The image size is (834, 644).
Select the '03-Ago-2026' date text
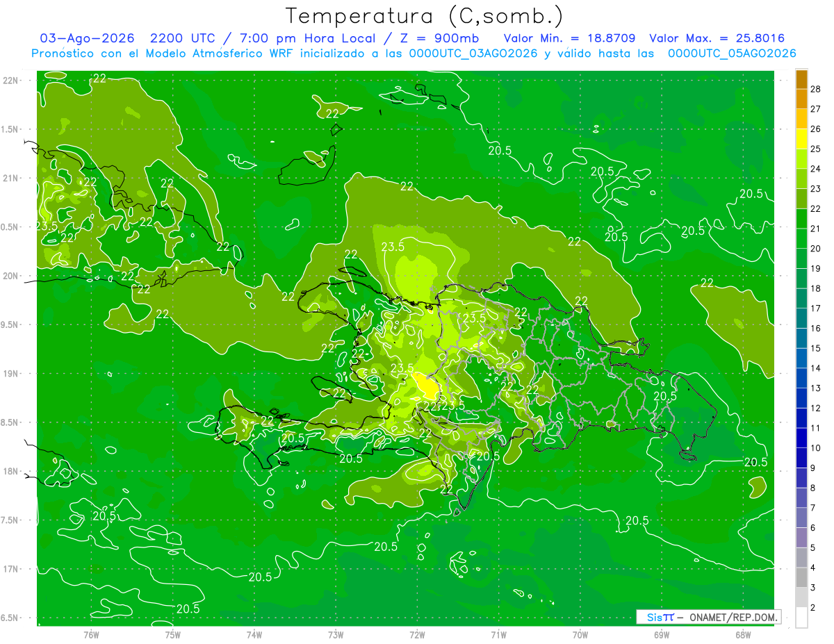87,38
